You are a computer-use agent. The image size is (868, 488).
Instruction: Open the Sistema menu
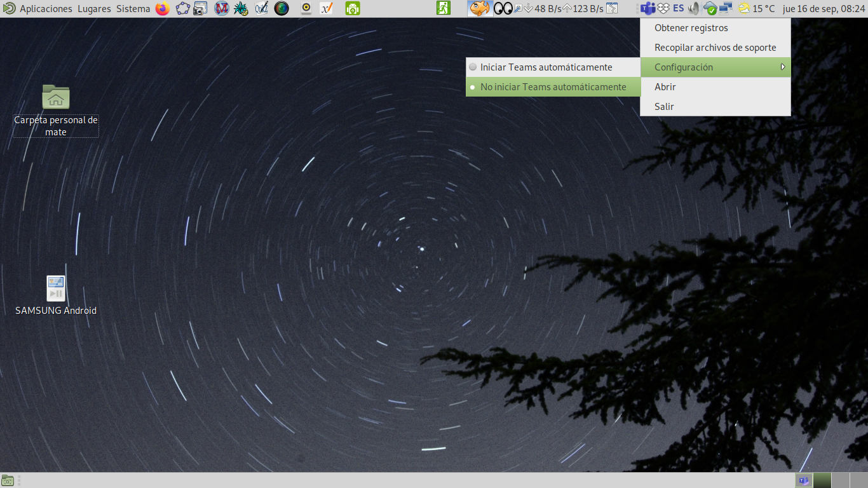[x=133, y=8]
